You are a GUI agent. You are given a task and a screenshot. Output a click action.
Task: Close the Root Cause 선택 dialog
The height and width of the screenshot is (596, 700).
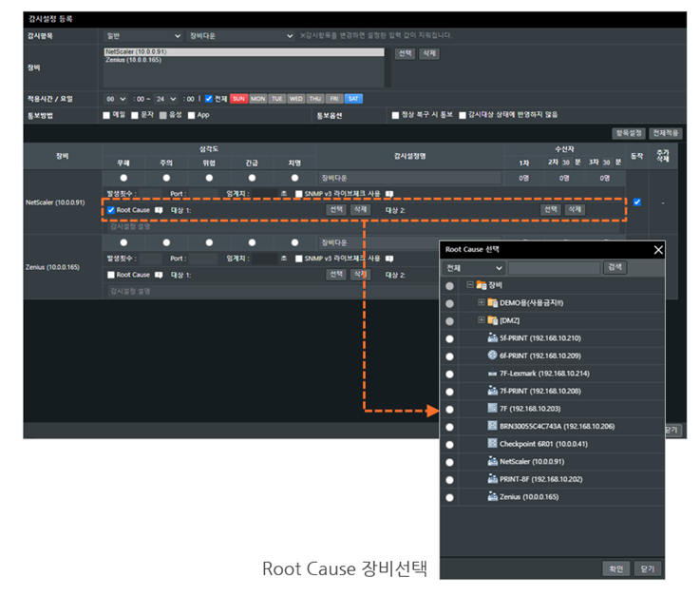[x=658, y=250]
